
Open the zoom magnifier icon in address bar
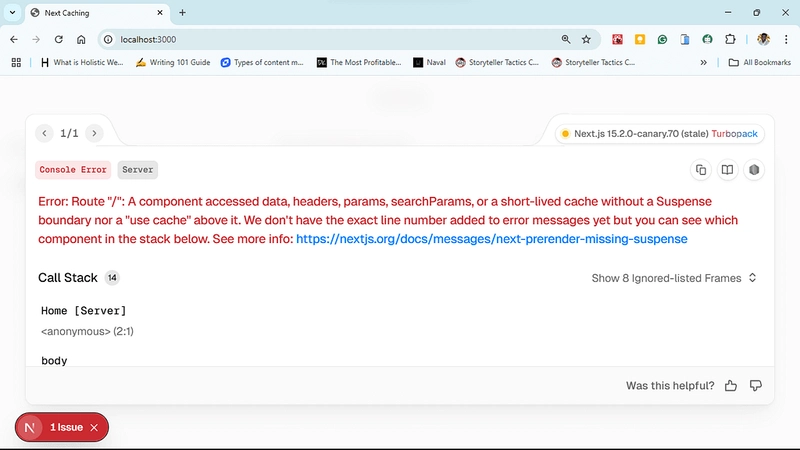(x=566, y=39)
